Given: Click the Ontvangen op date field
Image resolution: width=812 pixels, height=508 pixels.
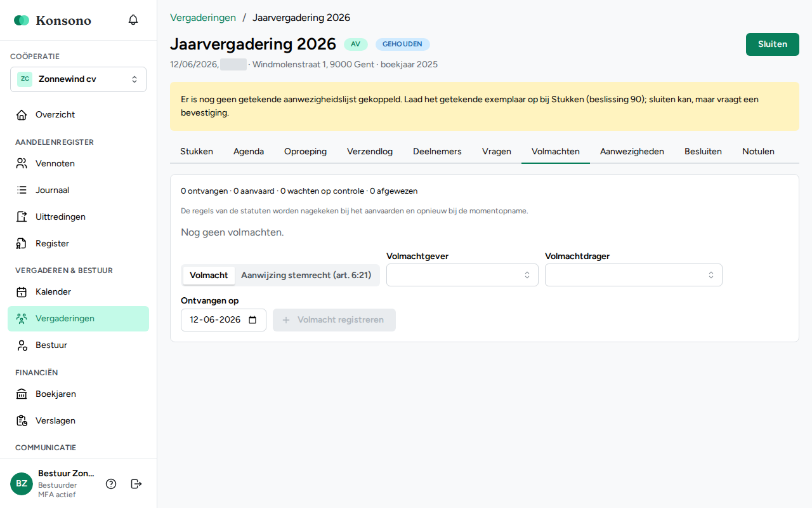Looking at the screenshot, I should tap(223, 320).
